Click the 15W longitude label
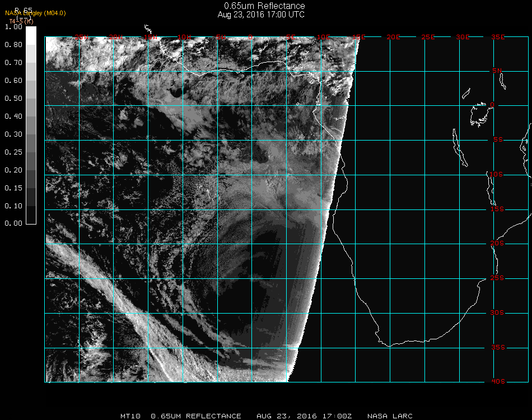This screenshot has height=420, width=532. (x=150, y=38)
